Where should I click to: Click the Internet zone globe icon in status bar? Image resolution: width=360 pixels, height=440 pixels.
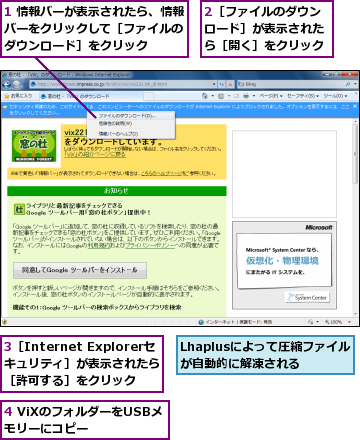click(201, 322)
